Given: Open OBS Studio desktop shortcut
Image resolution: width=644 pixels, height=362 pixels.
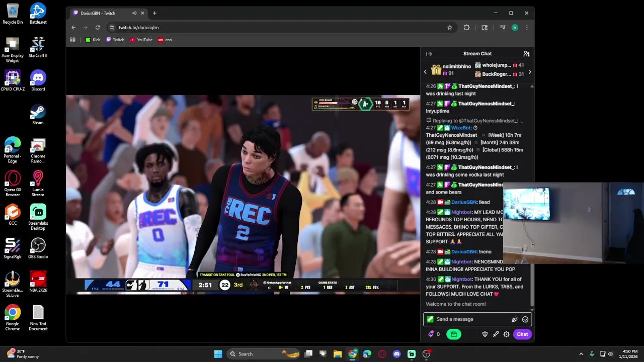Looking at the screenshot, I should (x=38, y=248).
